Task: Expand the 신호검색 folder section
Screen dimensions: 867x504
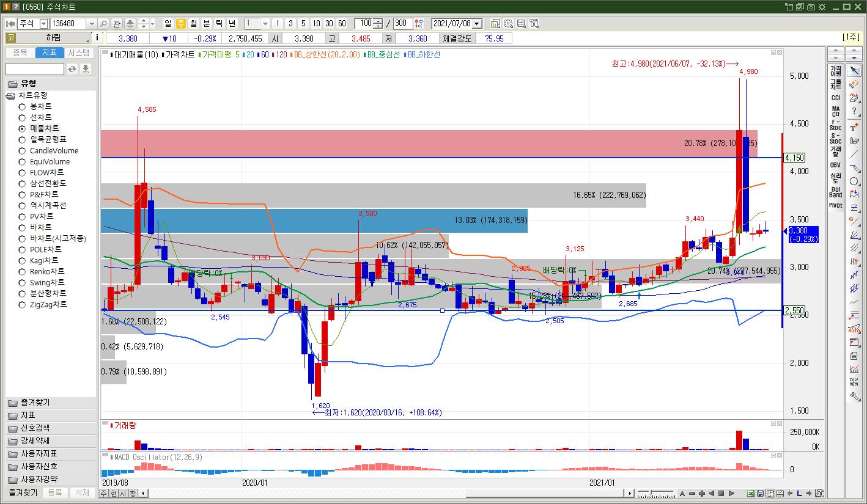Action: pyautogui.click(x=51, y=428)
